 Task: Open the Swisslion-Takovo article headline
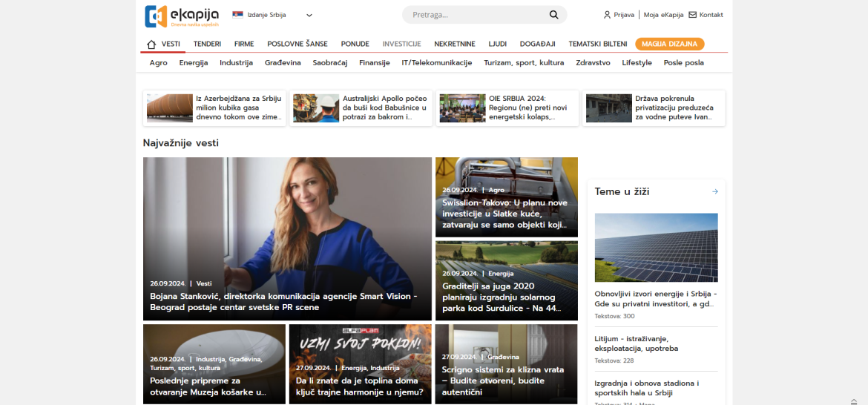(505, 214)
